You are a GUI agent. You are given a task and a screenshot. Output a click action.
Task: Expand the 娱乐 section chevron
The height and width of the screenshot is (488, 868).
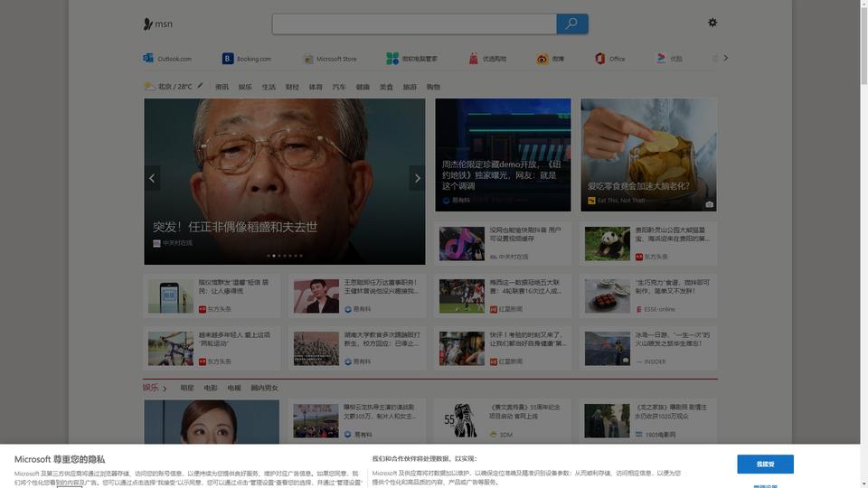click(x=165, y=389)
